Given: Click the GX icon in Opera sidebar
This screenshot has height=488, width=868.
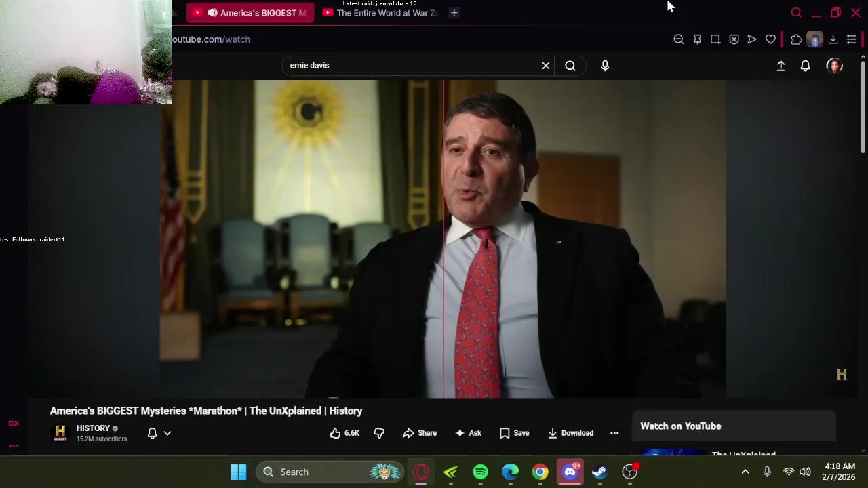Looking at the screenshot, I should click(14, 424).
